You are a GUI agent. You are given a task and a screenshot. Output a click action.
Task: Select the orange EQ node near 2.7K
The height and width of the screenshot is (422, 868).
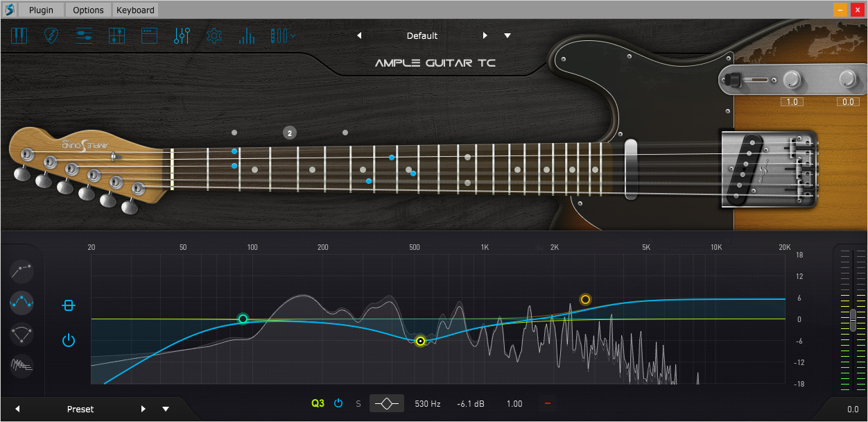pyautogui.click(x=585, y=299)
